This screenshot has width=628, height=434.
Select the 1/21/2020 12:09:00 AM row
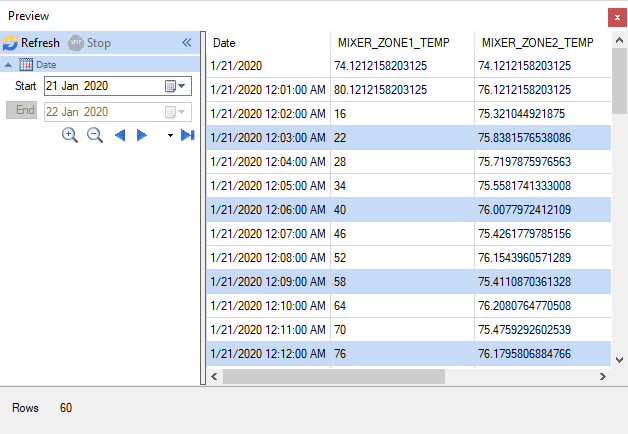coord(409,282)
